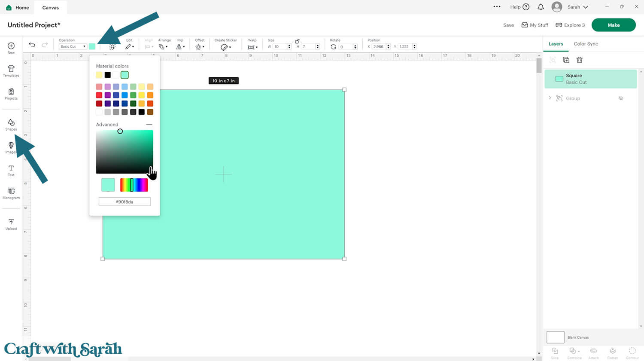The width and height of the screenshot is (644, 361).
Task: Click the Contour tool
Action: coord(632,352)
